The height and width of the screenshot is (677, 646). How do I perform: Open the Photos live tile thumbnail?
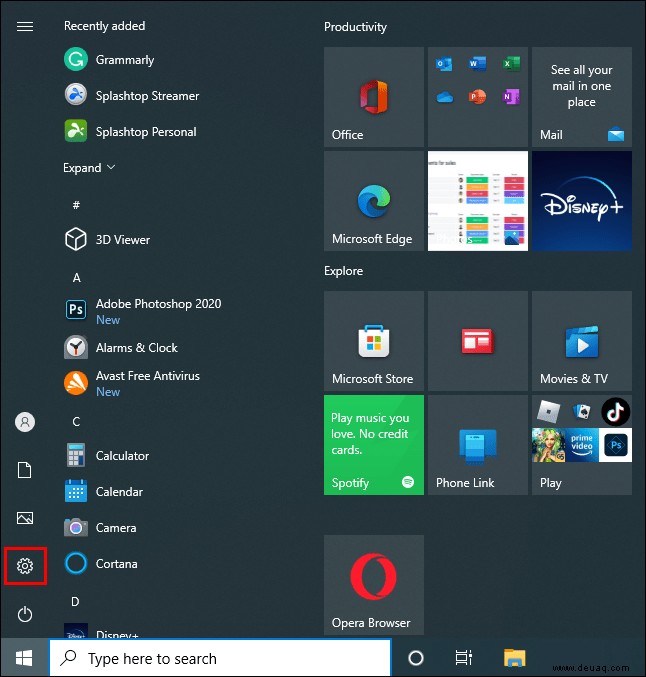pyautogui.click(x=478, y=201)
